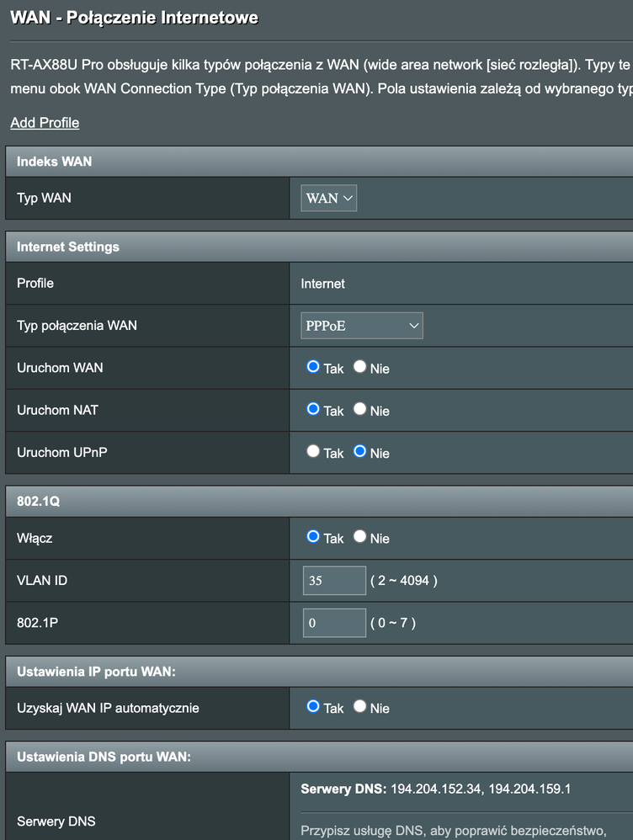Select Tak for Uzyskaj WAN IP automatycznie
Viewport: 633px width, 840px height.
click(313, 707)
